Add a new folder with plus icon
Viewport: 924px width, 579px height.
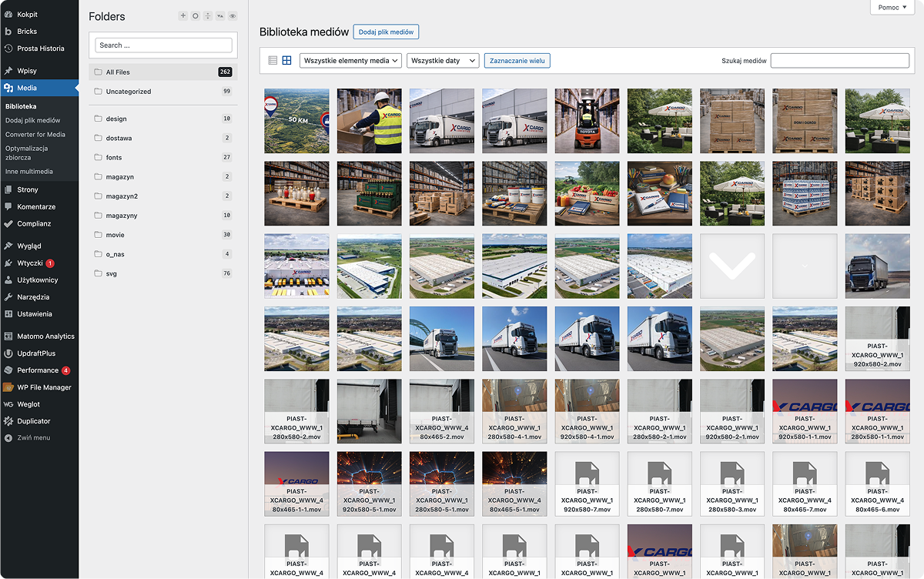(182, 16)
